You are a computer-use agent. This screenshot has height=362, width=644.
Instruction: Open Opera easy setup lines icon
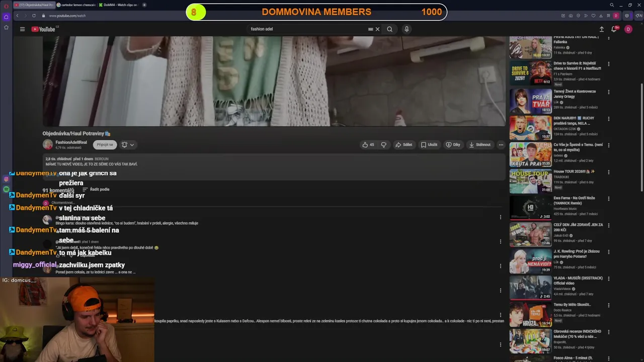click(x=608, y=16)
